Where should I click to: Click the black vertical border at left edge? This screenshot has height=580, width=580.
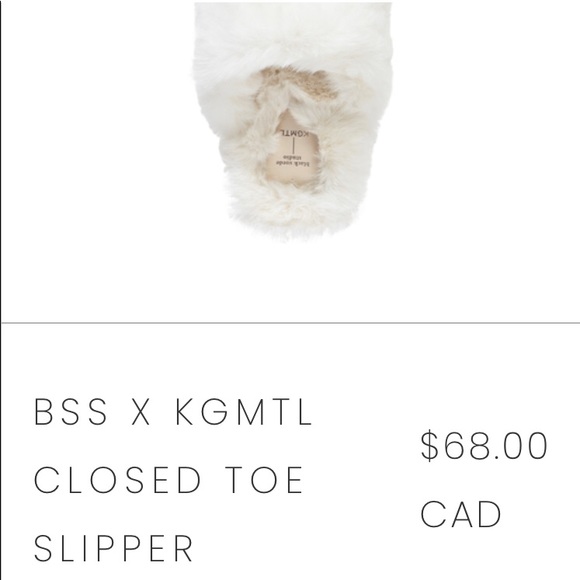(1, 290)
